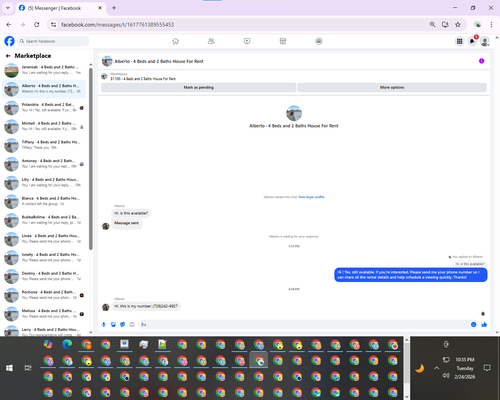
Task: Click the blue "Yes, still available" reply bubble
Action: [411, 275]
